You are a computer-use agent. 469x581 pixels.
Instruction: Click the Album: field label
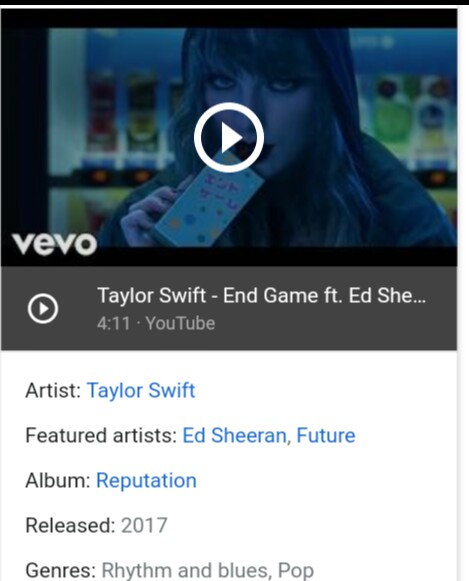[x=58, y=481]
